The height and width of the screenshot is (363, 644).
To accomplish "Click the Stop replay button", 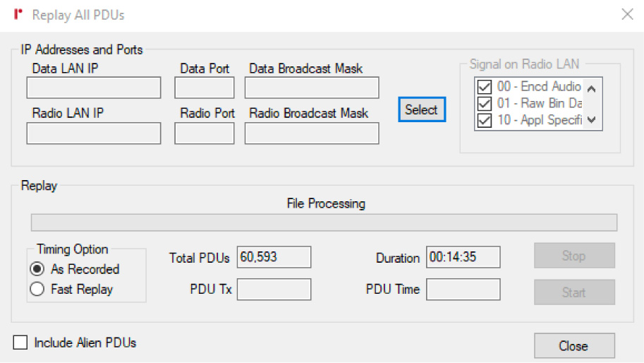I will pos(574,256).
